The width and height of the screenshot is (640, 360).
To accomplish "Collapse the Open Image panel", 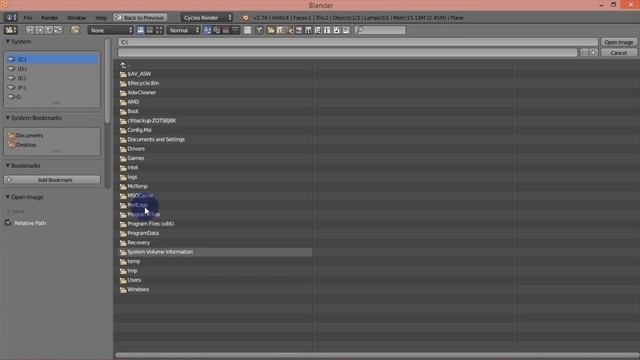I will point(8,197).
